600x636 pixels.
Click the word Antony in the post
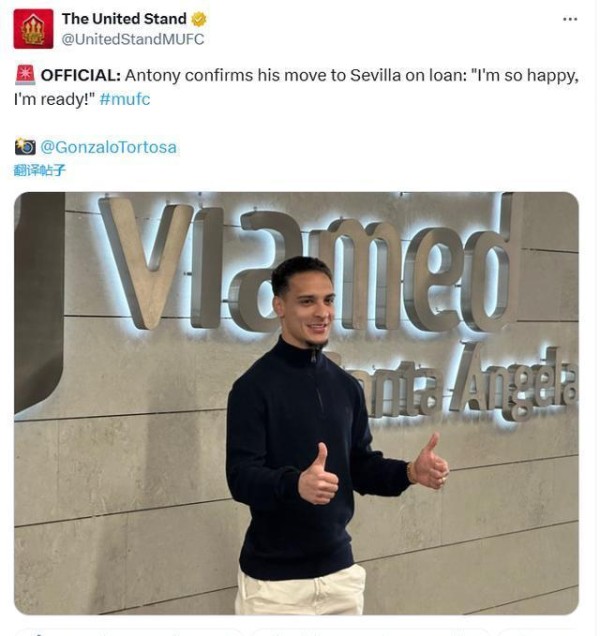(152, 76)
